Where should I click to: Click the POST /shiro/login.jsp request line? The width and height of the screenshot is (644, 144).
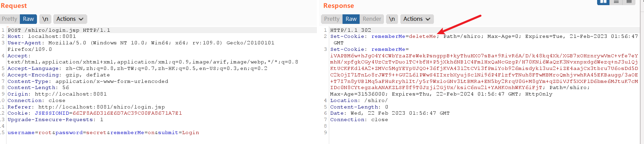pos(59,30)
